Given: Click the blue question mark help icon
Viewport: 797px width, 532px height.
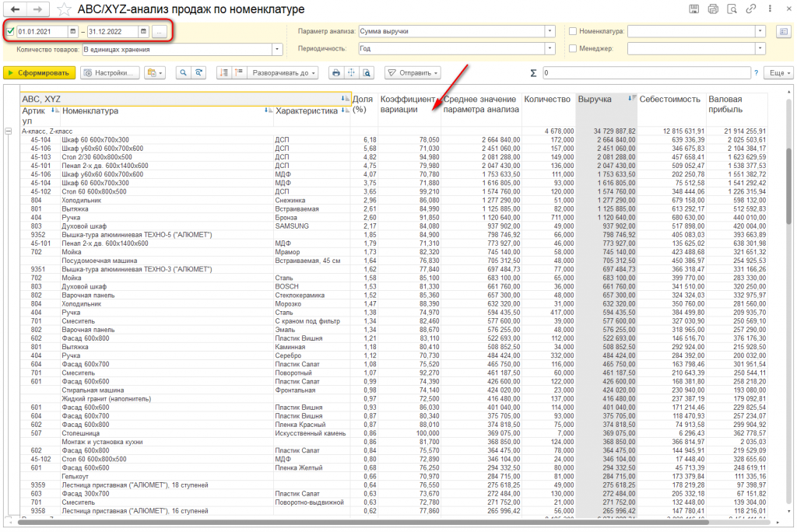Looking at the screenshot, I should point(757,73).
